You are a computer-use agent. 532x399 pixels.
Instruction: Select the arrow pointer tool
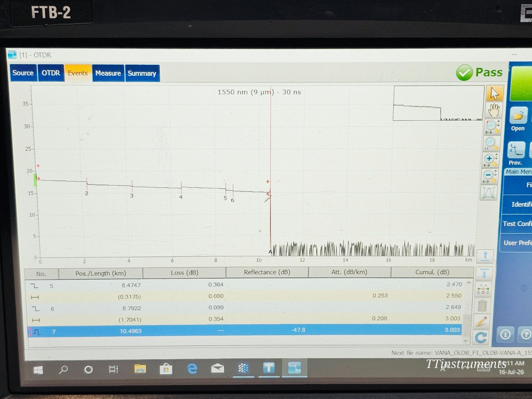[495, 93]
